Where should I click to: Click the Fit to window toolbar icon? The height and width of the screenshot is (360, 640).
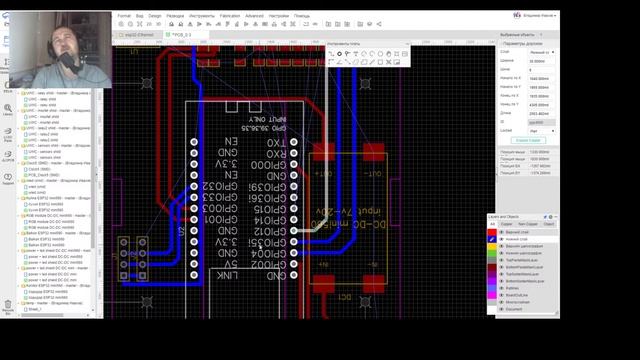pos(140,24)
